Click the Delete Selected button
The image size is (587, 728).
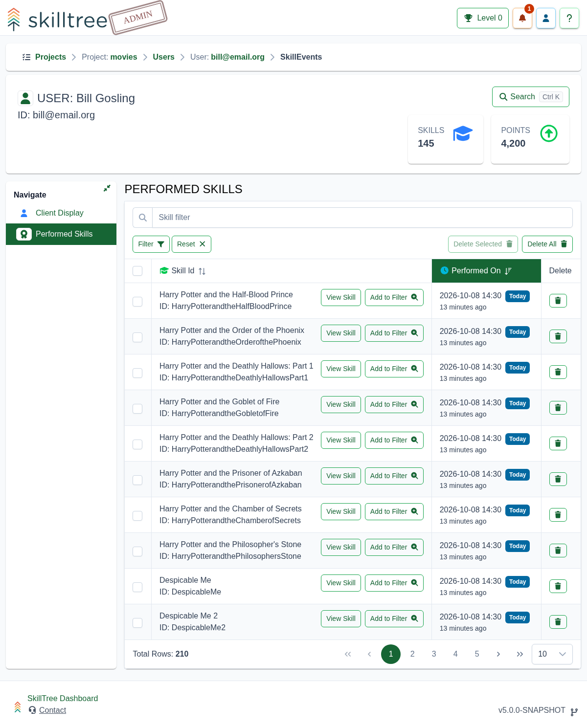[483, 244]
